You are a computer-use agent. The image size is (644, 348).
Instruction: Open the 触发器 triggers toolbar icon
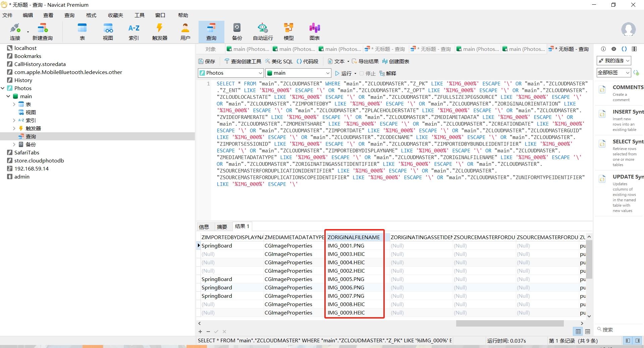pos(160,32)
